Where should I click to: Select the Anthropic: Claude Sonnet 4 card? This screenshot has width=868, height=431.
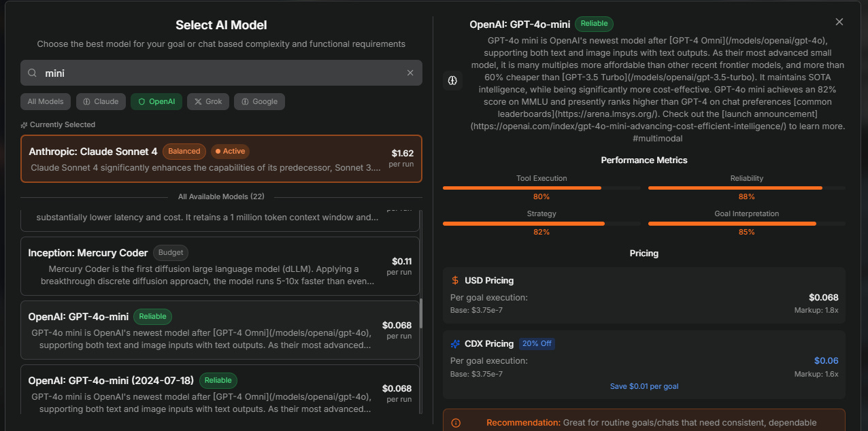click(221, 158)
